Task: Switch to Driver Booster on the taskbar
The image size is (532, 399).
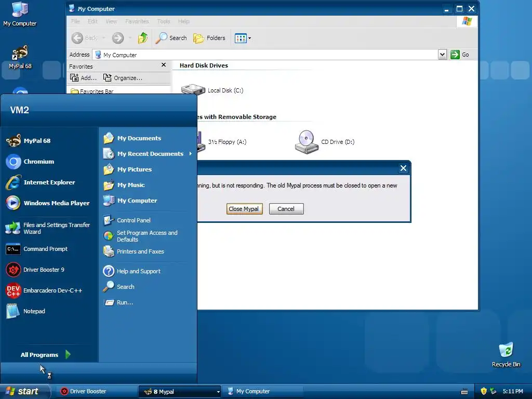Action: tap(96, 391)
